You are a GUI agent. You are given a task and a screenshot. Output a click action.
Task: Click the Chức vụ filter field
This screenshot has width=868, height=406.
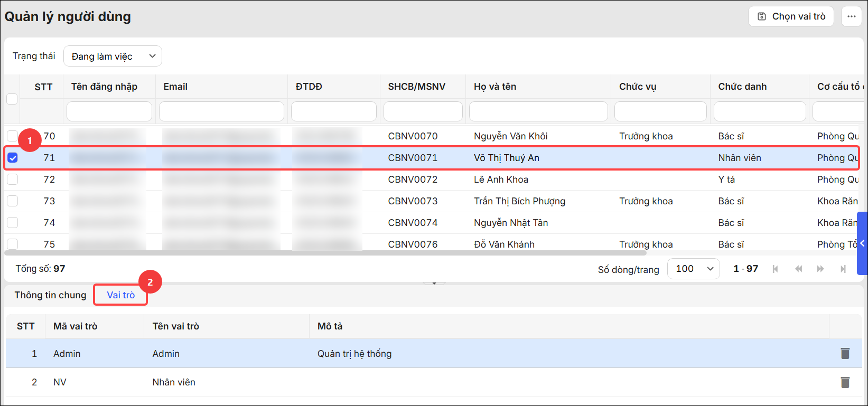(660, 111)
